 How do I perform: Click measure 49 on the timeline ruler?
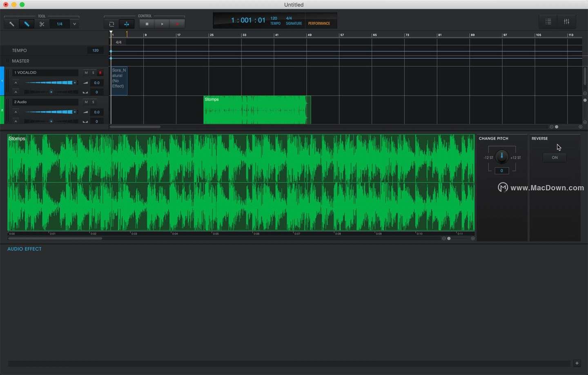pyautogui.click(x=310, y=35)
